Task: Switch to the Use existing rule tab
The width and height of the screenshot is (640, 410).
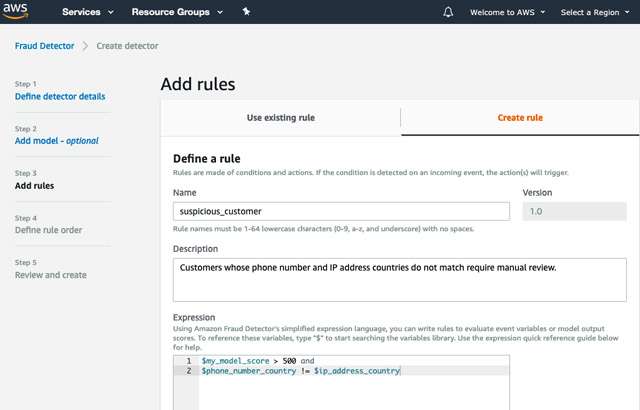Action: pos(280,118)
